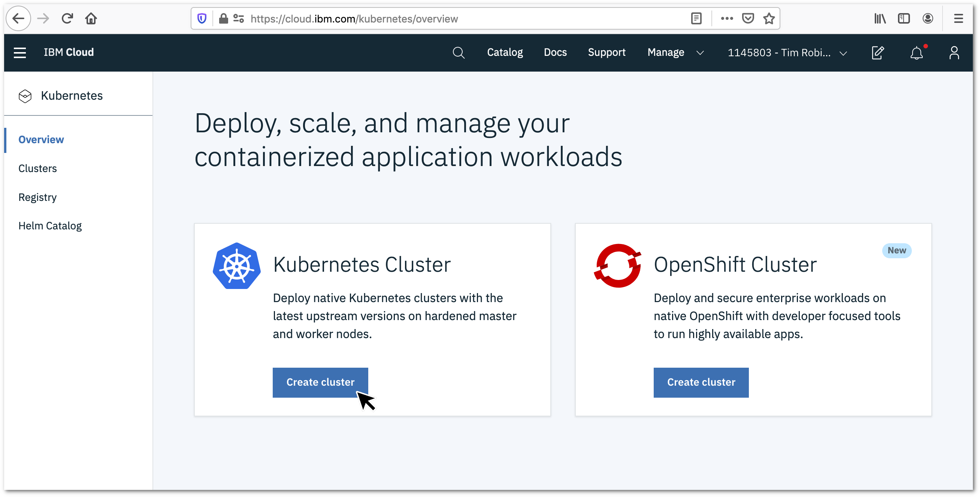
Task: Open Helm Catalog in sidebar
Action: click(x=50, y=226)
